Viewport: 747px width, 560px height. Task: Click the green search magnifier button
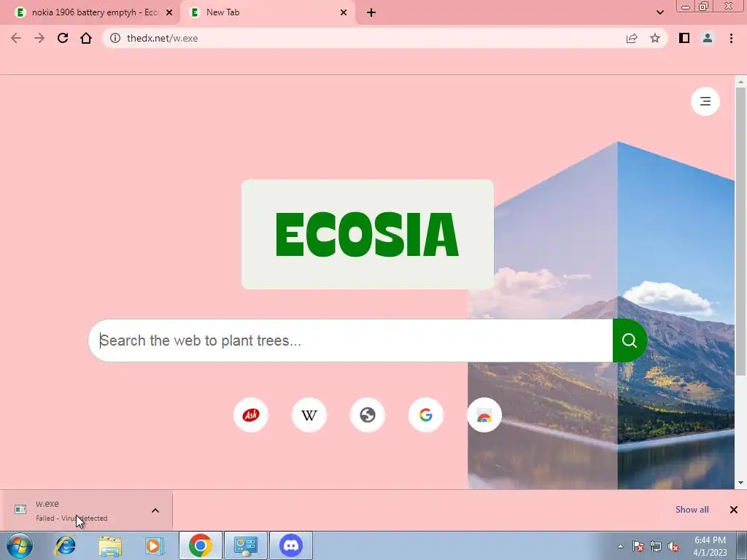630,341
